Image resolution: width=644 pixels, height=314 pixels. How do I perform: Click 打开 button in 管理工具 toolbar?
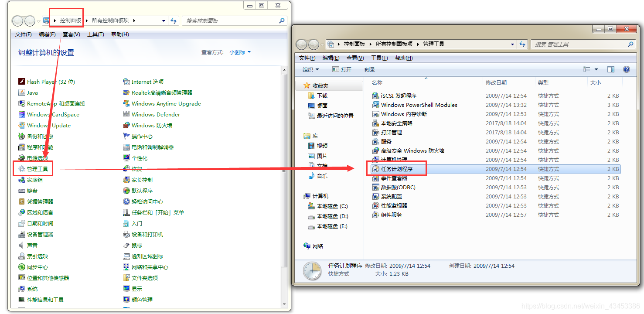pos(341,69)
